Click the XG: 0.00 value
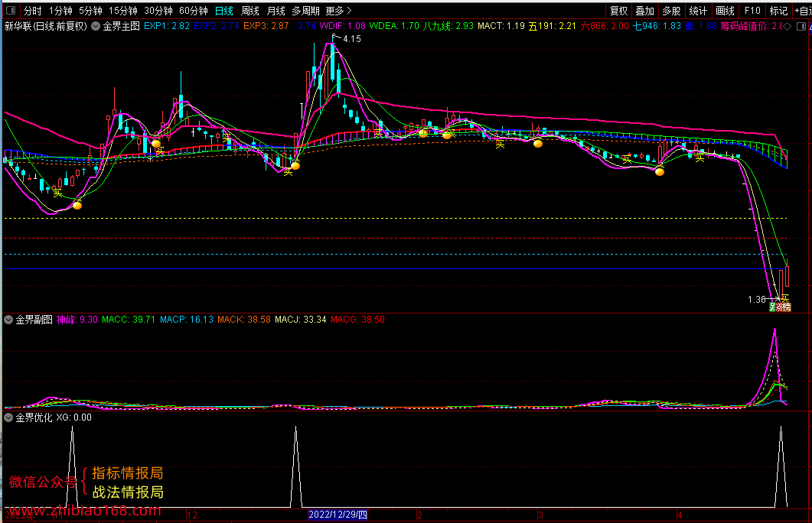This screenshot has width=812, height=523. click(x=73, y=417)
